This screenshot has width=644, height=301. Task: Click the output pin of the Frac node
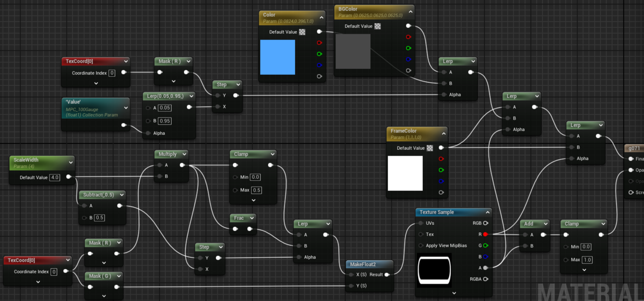click(250, 229)
